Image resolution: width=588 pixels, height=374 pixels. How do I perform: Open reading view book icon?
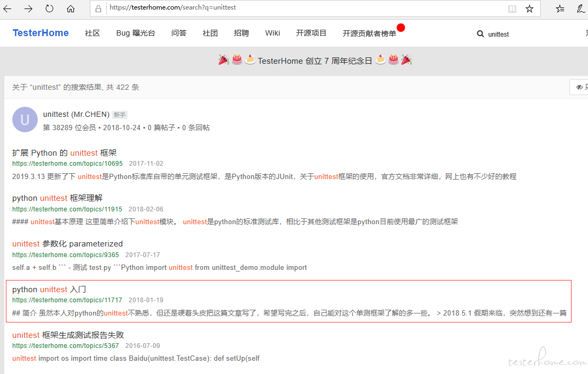click(x=512, y=9)
